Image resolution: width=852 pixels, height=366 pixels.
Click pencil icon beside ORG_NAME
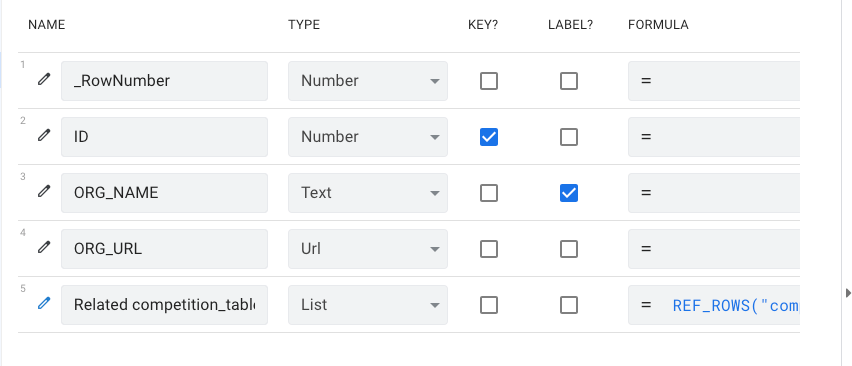[44, 192]
